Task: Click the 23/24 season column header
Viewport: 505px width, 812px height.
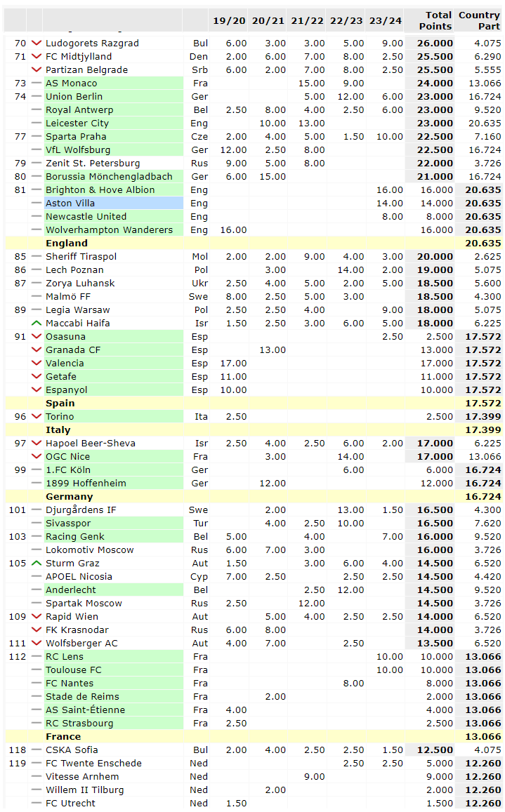Action: tap(385, 21)
